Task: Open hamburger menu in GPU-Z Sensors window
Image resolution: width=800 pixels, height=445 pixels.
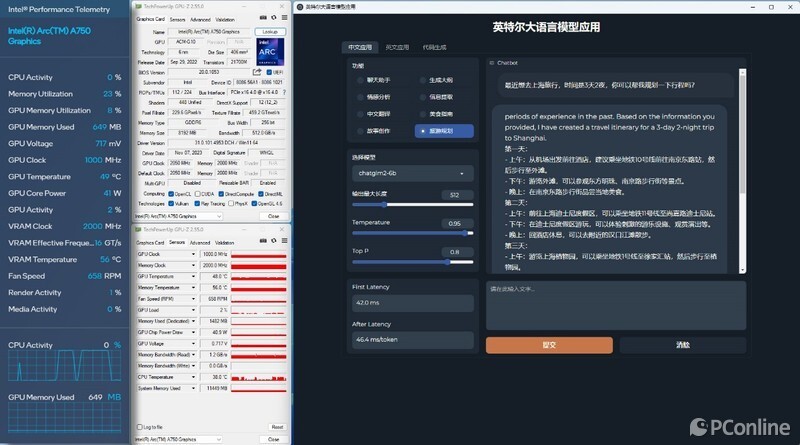Action: coord(284,241)
